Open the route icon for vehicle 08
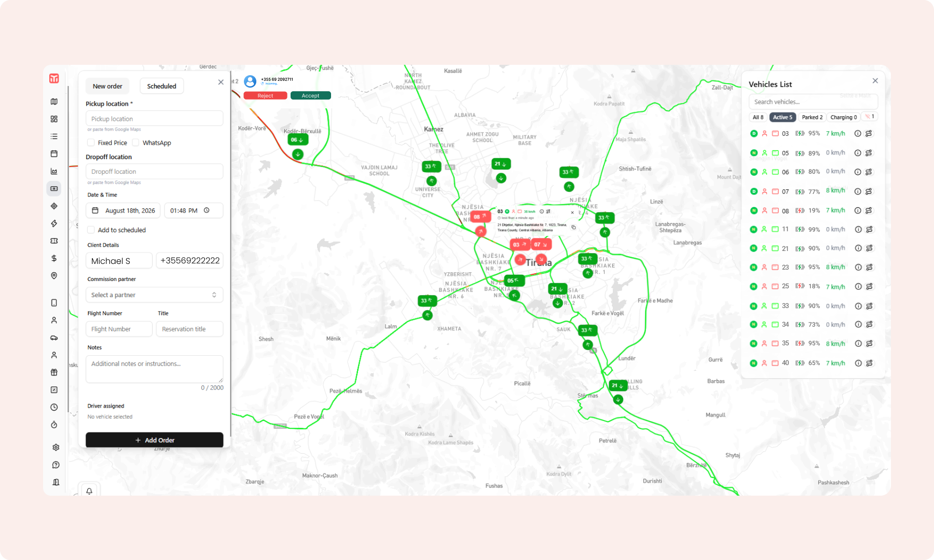The image size is (934, 560). (x=869, y=211)
